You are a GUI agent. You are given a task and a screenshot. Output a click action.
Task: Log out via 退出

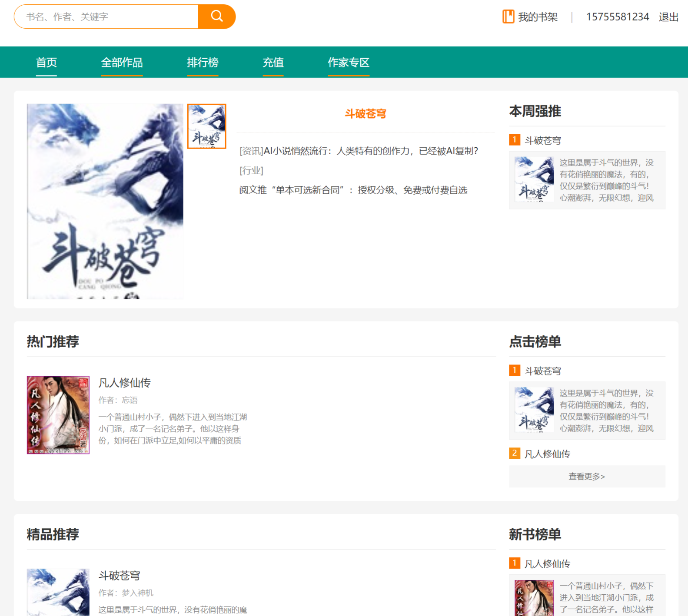click(x=668, y=17)
